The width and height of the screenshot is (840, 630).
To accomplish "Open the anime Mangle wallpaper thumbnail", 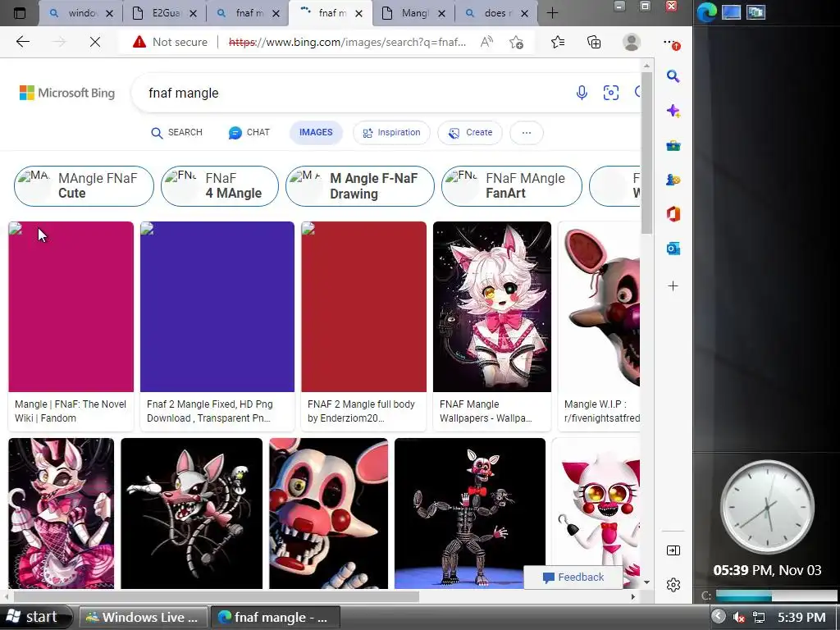I will (x=492, y=307).
